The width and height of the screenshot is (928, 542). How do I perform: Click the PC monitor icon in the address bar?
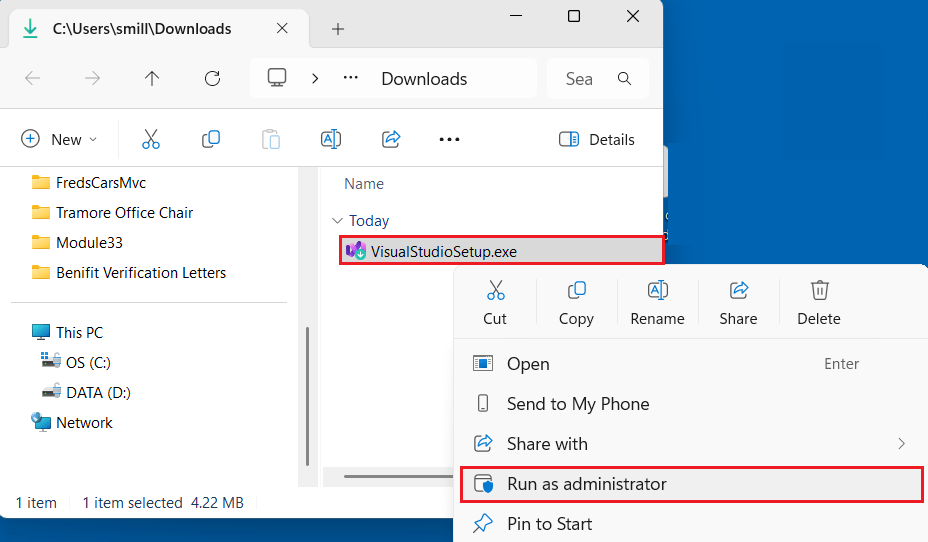(277, 78)
